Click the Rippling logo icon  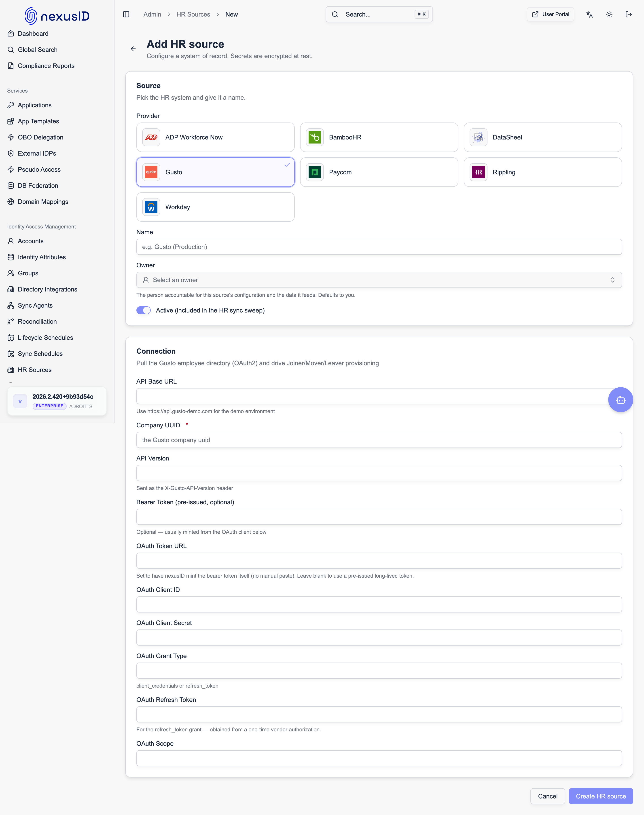[x=479, y=172]
